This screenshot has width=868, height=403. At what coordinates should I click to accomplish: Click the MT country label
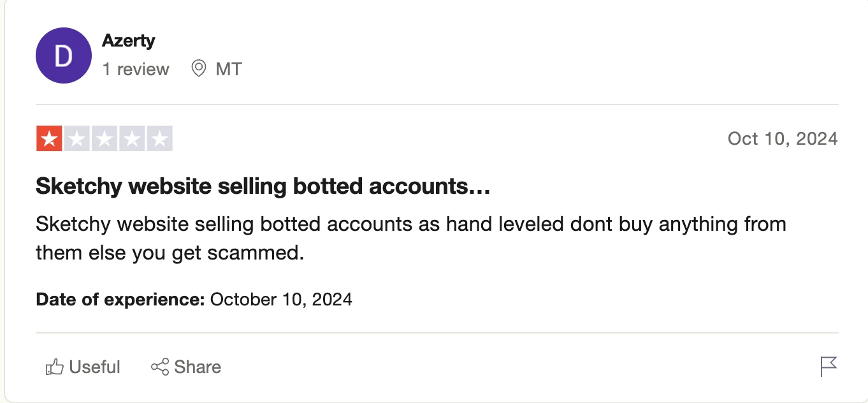click(x=229, y=69)
